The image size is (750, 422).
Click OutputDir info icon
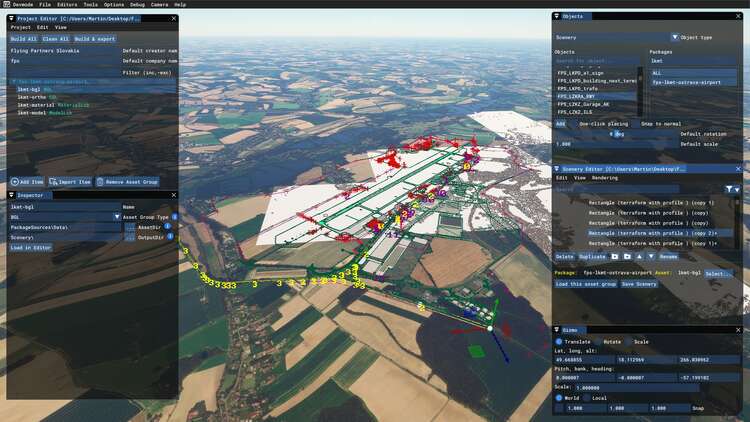(170, 236)
